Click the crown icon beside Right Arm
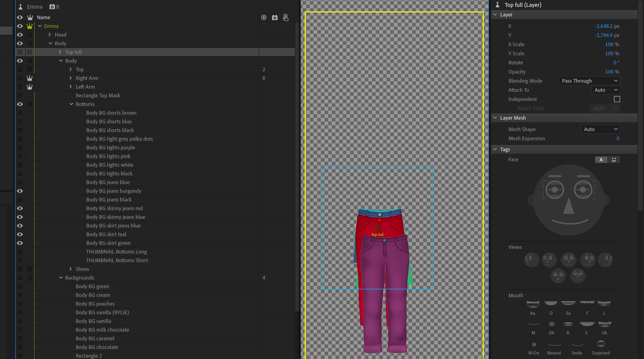The image size is (644, 359). tap(29, 78)
